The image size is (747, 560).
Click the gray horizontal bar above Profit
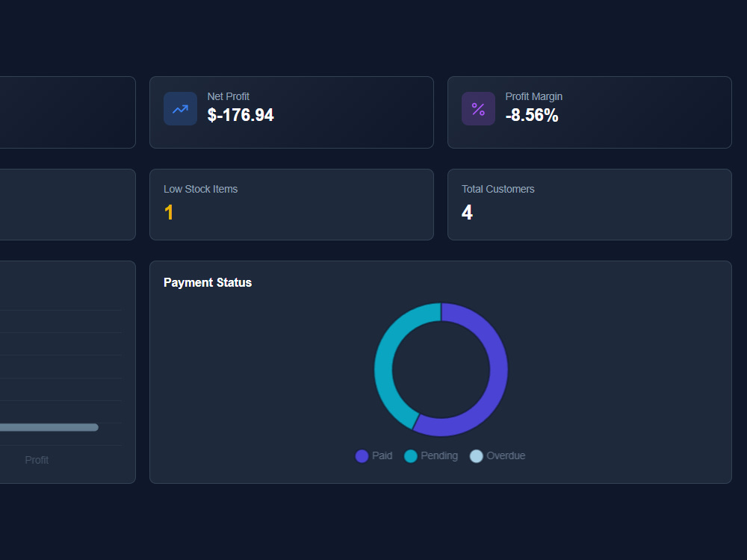[49, 428]
